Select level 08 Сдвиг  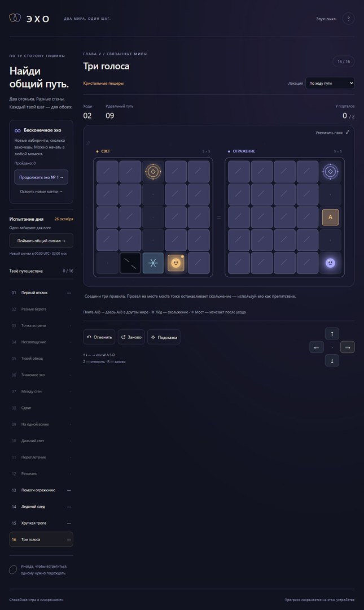[41, 408]
